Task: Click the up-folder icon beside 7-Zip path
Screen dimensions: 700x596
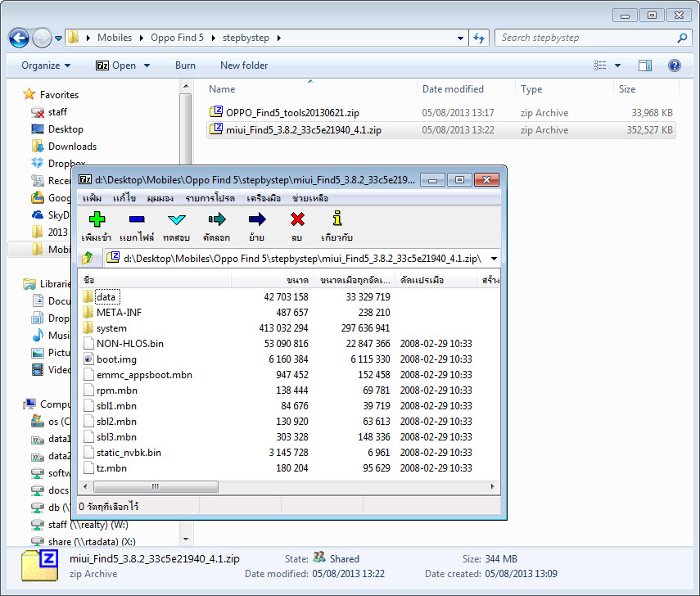Action: pyautogui.click(x=88, y=258)
